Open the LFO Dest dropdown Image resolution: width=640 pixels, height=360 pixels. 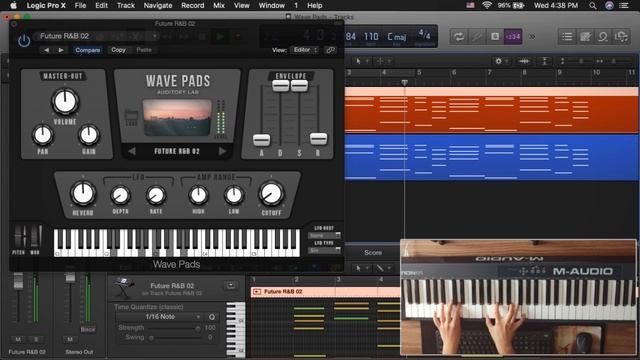[324, 236]
